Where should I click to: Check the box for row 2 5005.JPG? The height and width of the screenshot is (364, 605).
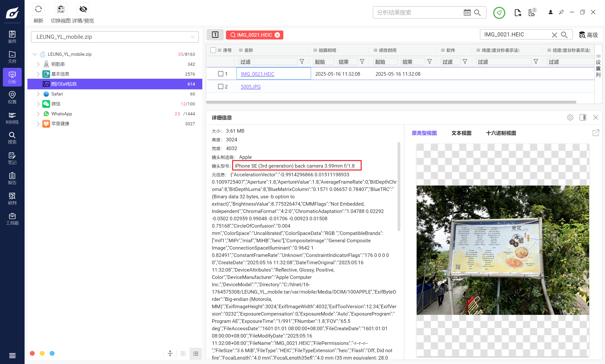tap(220, 87)
